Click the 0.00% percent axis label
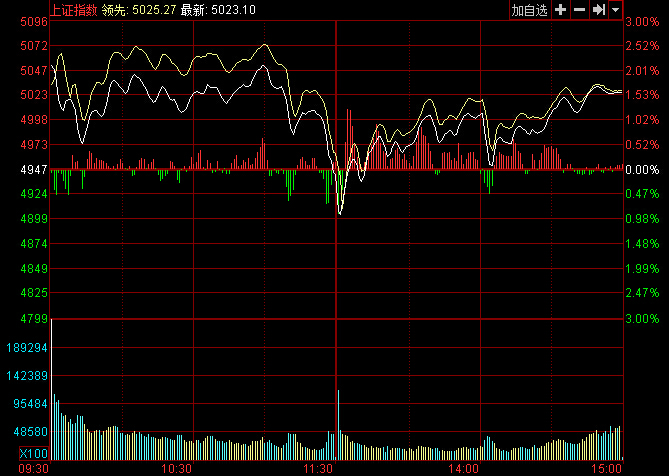This screenshot has width=669, height=476. point(640,170)
